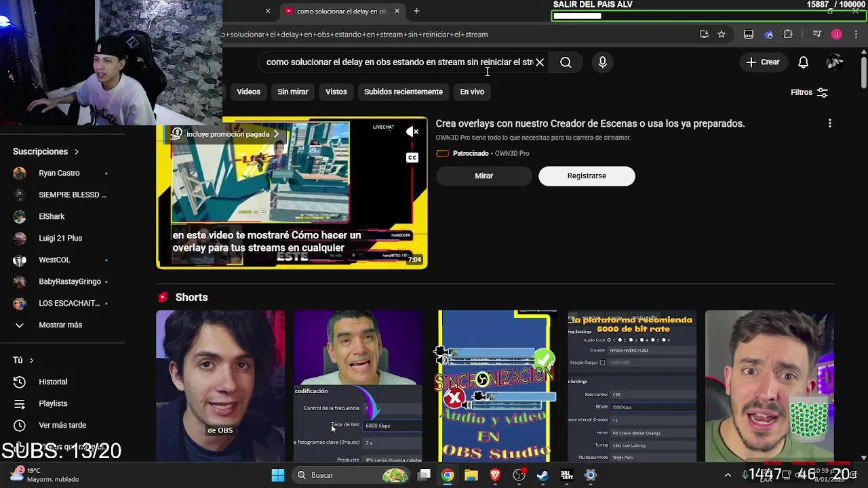The image size is (868, 488).
Task: Open the OWN3D overlay ad video thumbnail
Action: click(292, 193)
